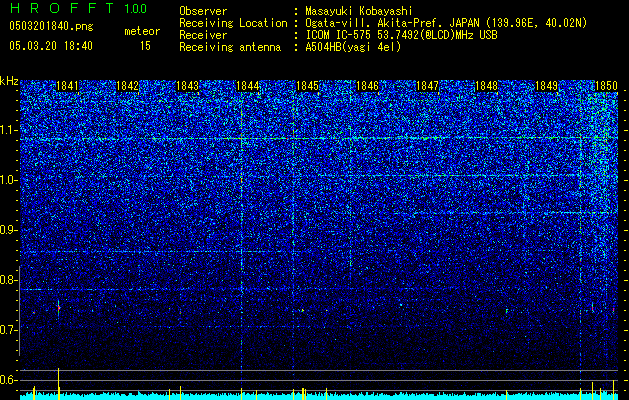Click the tallest yellow power spike near 1841

[59, 384]
